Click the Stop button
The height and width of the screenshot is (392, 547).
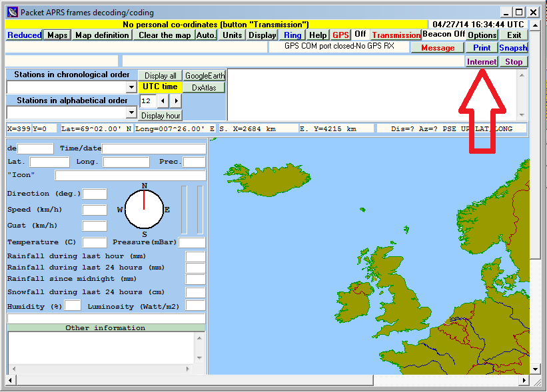pos(514,62)
